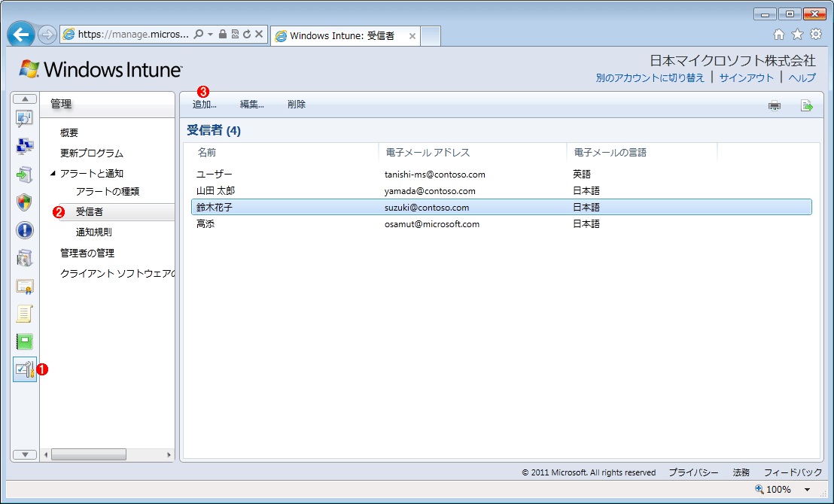
Task: Go back with the browser back arrow
Action: click(21, 35)
